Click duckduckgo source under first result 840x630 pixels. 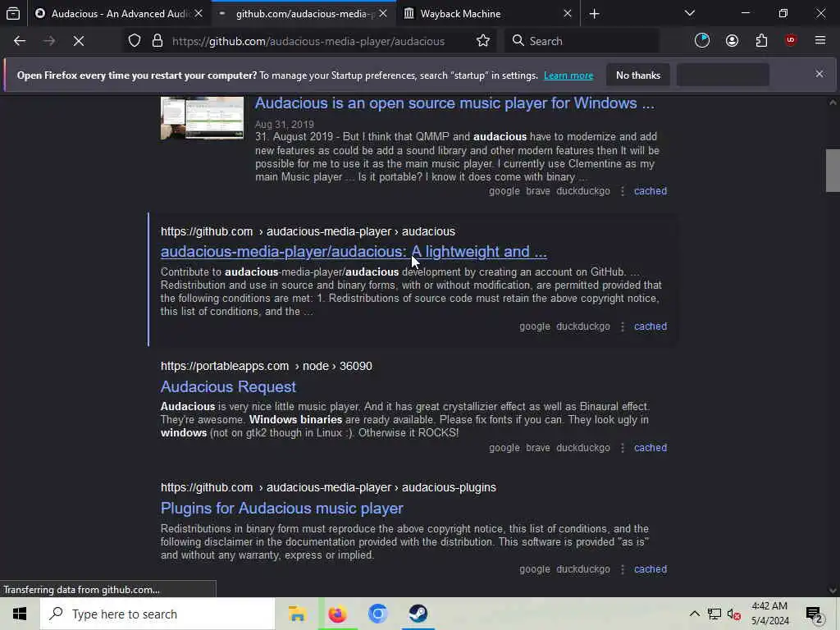click(x=583, y=191)
